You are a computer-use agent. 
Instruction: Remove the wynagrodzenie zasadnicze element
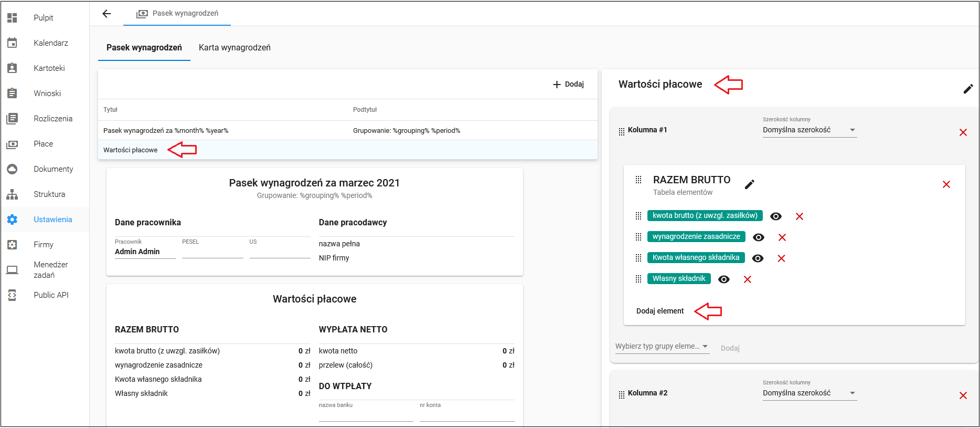tap(782, 237)
